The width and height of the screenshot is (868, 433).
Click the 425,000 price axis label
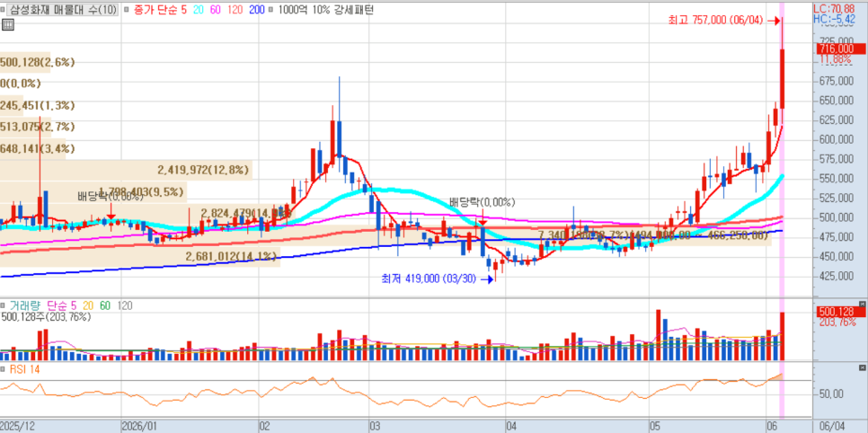tap(834, 276)
